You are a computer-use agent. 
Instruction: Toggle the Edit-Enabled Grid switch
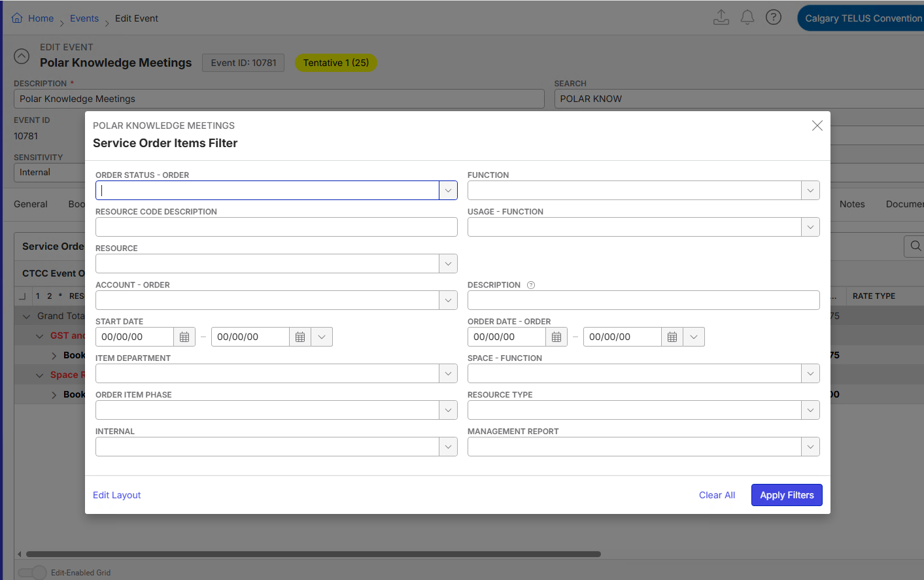coord(32,573)
